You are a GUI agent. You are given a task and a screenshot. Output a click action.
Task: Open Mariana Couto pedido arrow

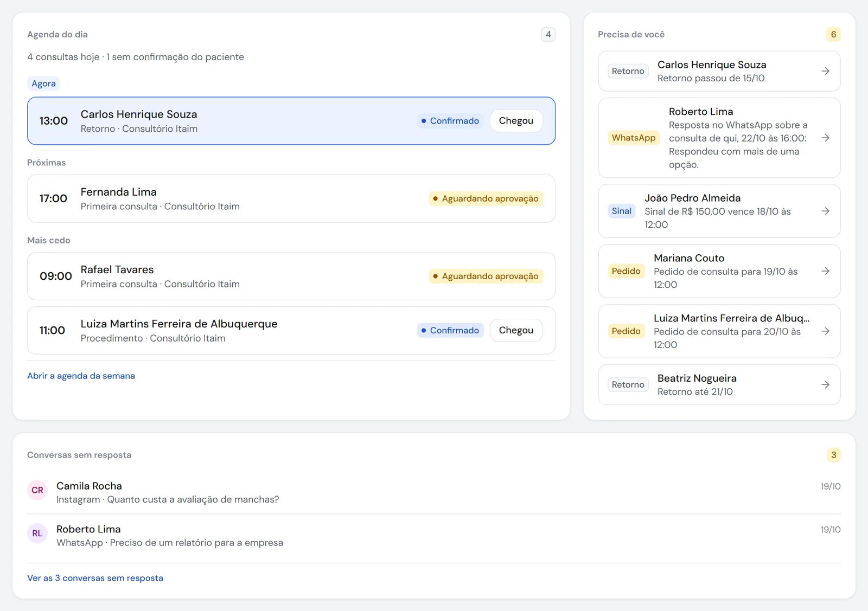pyautogui.click(x=825, y=271)
